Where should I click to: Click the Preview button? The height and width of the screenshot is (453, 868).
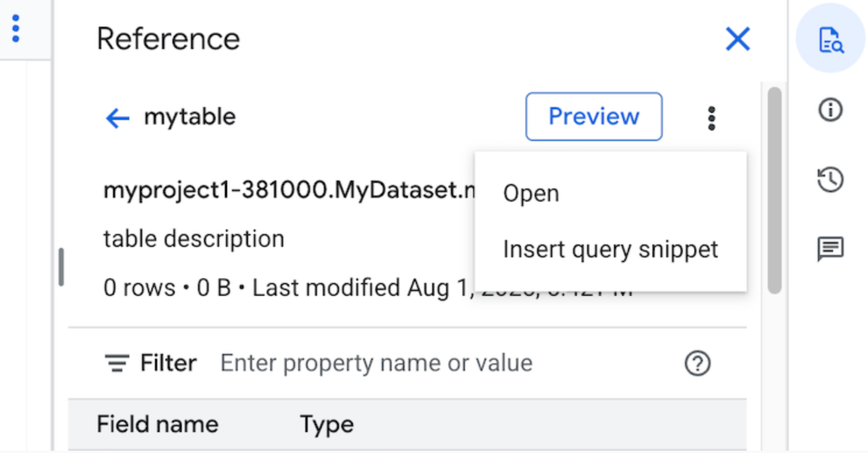point(593,116)
